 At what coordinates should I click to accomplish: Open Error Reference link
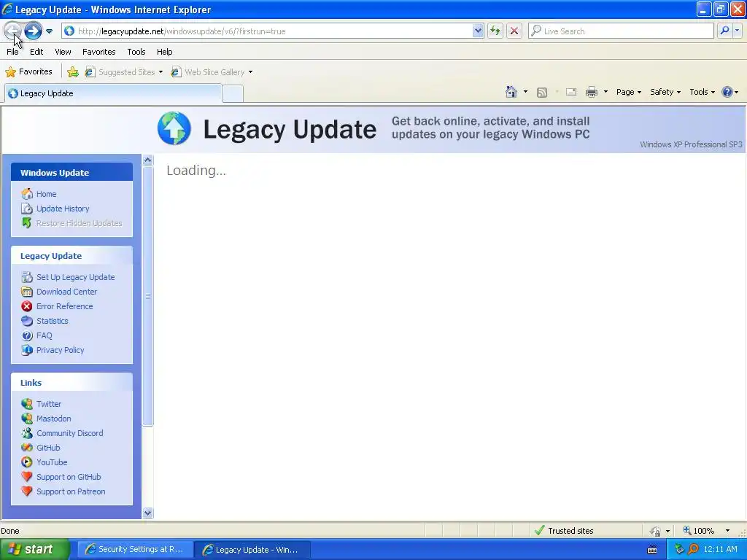pyautogui.click(x=65, y=306)
